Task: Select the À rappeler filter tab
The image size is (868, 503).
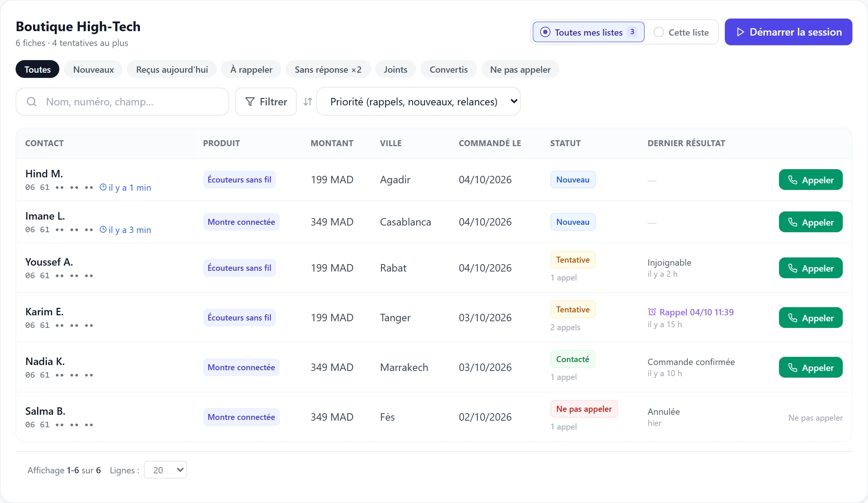Action: pos(251,69)
